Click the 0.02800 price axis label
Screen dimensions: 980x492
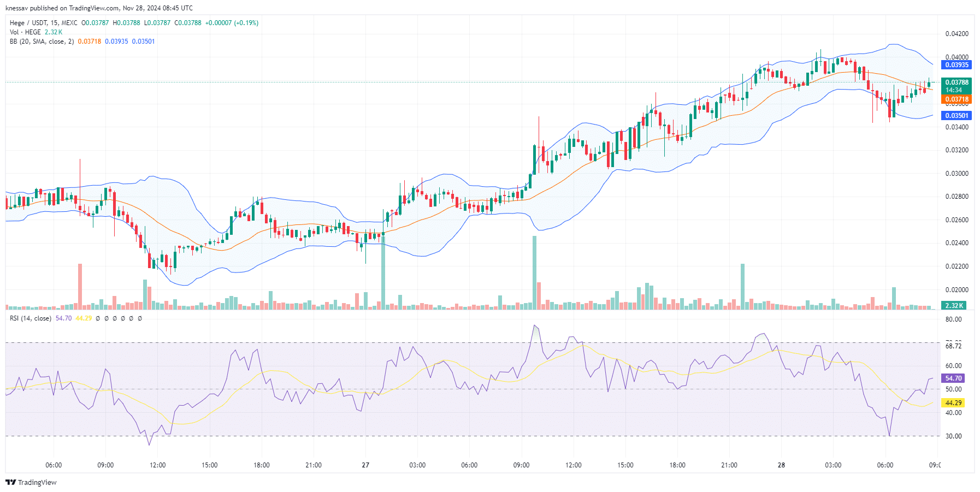957,197
